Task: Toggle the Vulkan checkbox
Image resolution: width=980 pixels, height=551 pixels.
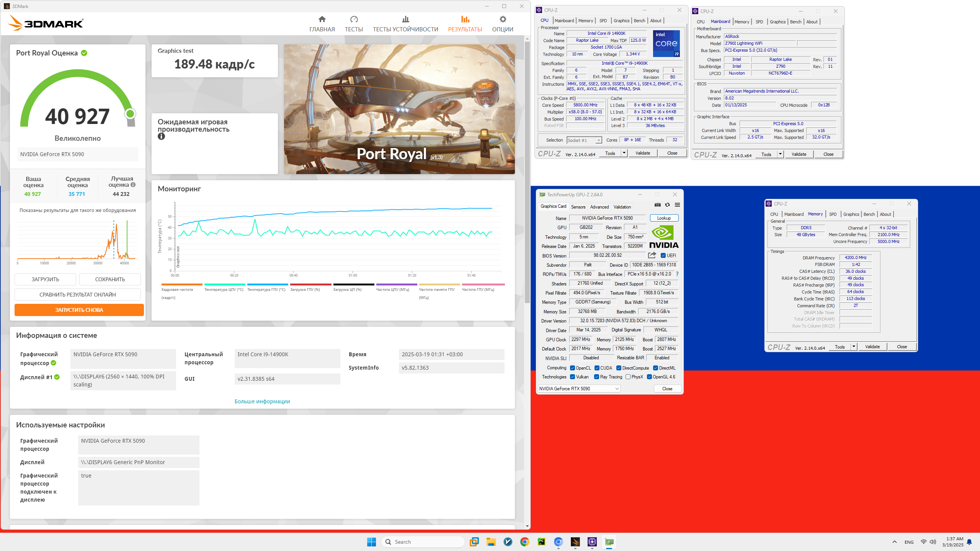Action: 572,377
